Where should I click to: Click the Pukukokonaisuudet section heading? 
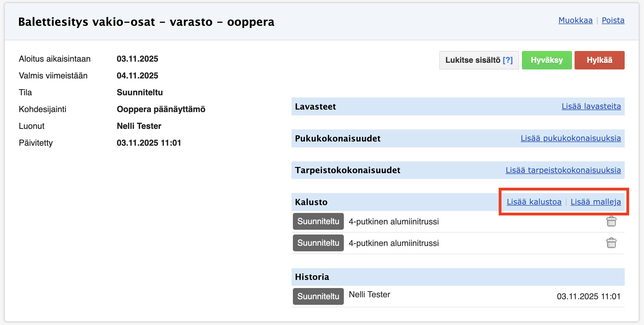pyautogui.click(x=338, y=138)
